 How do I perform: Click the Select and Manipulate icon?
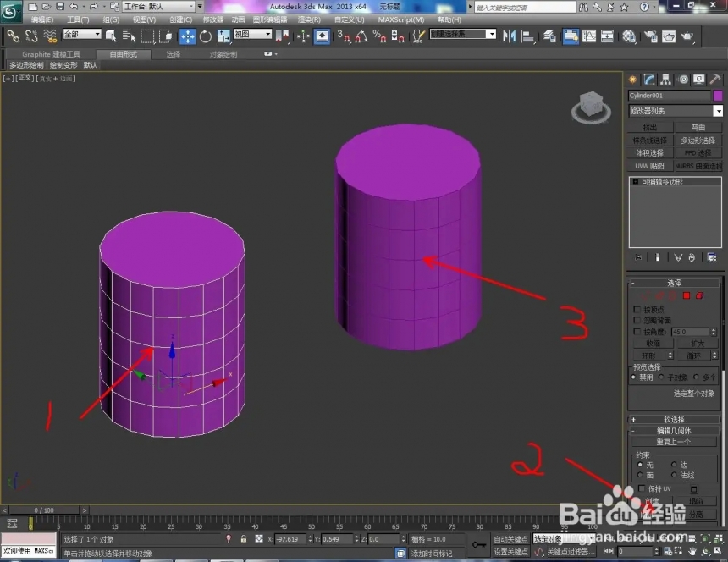(303, 36)
